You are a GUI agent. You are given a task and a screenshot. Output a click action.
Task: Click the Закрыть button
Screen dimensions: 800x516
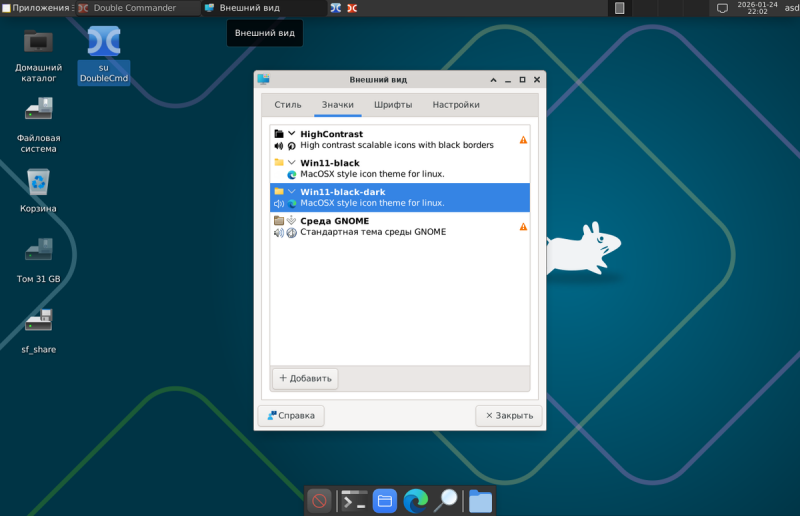coord(509,415)
